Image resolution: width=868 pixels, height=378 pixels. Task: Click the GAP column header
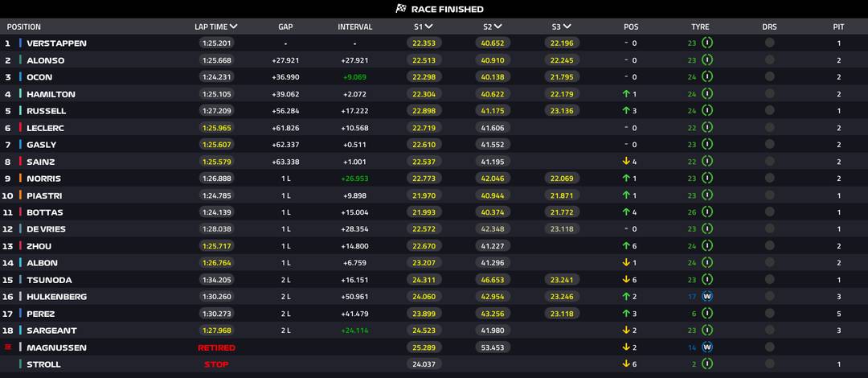(x=285, y=27)
